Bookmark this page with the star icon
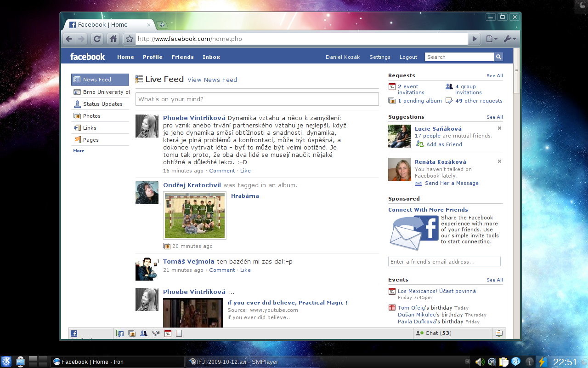This screenshot has width=588, height=368. click(130, 39)
